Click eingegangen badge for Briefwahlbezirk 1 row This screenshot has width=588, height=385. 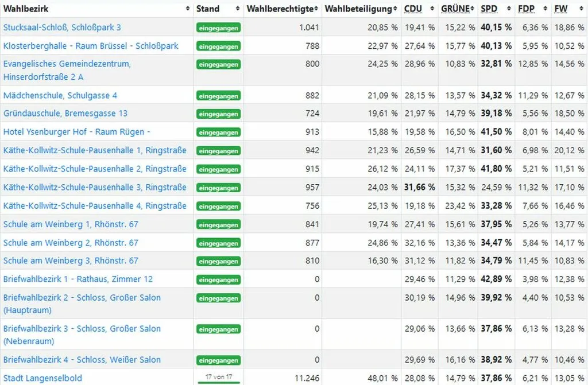coord(218,279)
